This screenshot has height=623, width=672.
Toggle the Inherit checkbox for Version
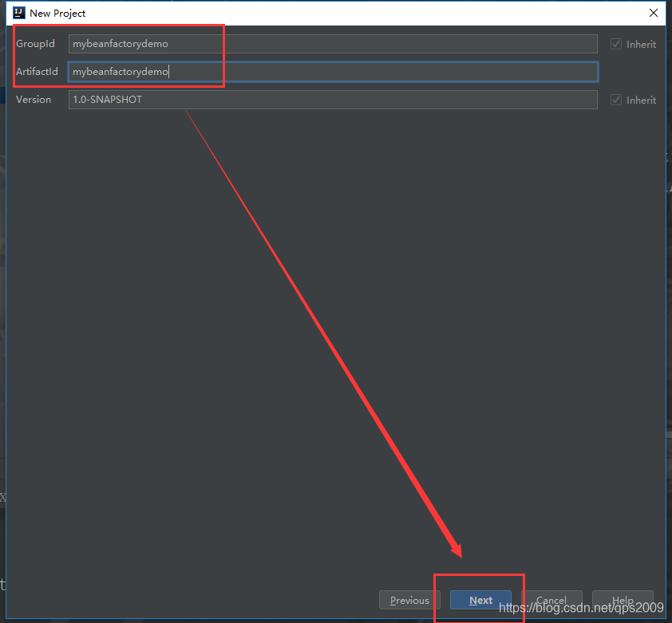(616, 100)
